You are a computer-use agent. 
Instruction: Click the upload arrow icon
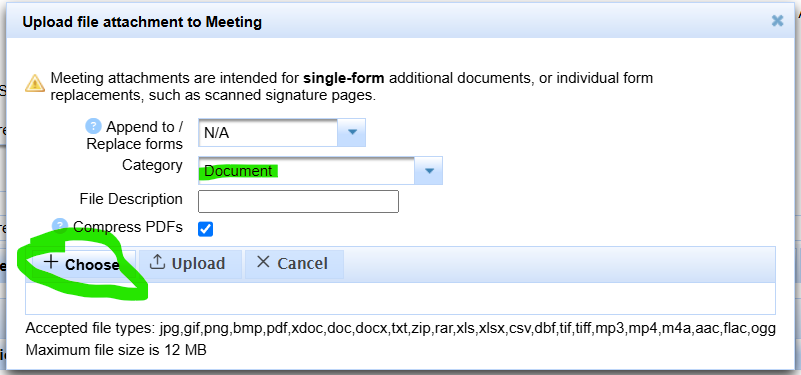(157, 262)
